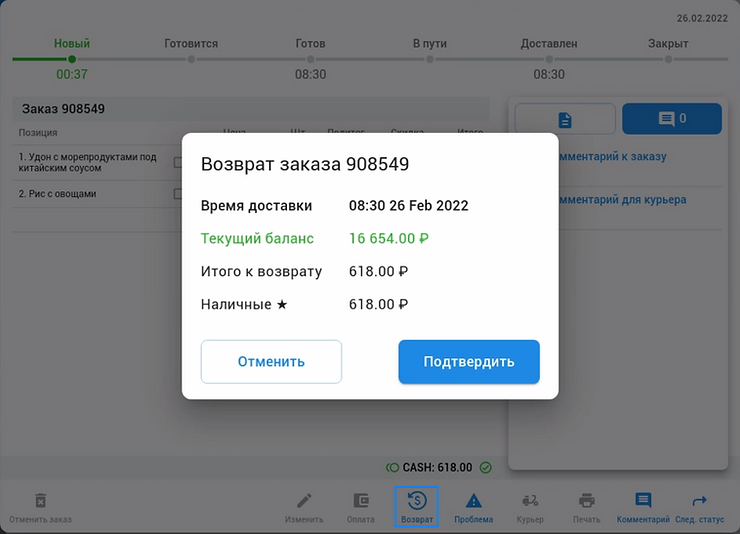740x534 pixels.
Task: Open Комментарий in the bottom toolbar
Action: click(x=643, y=508)
